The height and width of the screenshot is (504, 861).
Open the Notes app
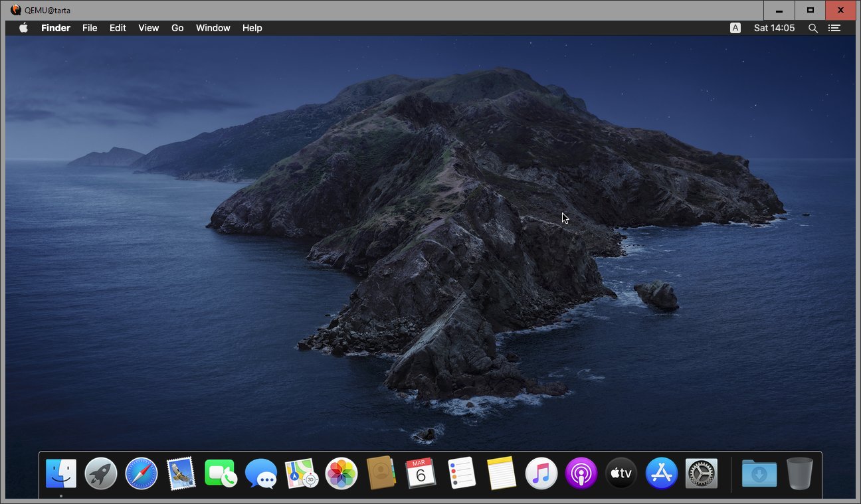click(x=501, y=474)
